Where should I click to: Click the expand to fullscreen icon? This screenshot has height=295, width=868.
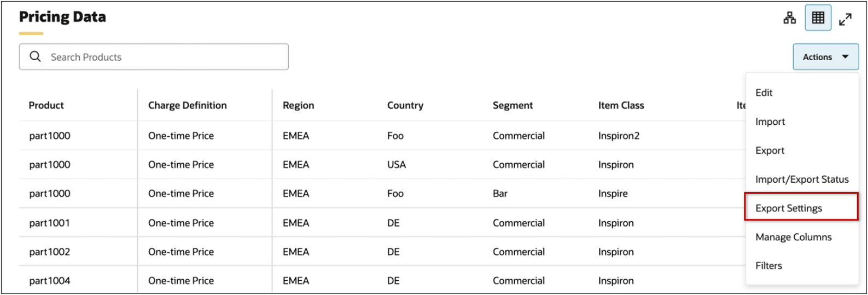point(845,19)
